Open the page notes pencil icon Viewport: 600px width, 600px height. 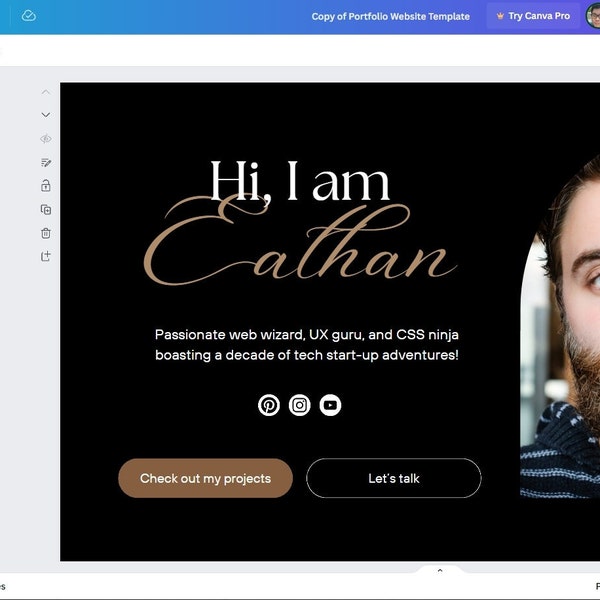click(46, 163)
